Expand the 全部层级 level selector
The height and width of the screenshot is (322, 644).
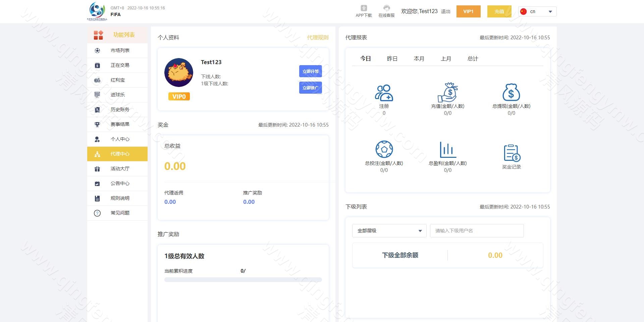[x=389, y=231]
